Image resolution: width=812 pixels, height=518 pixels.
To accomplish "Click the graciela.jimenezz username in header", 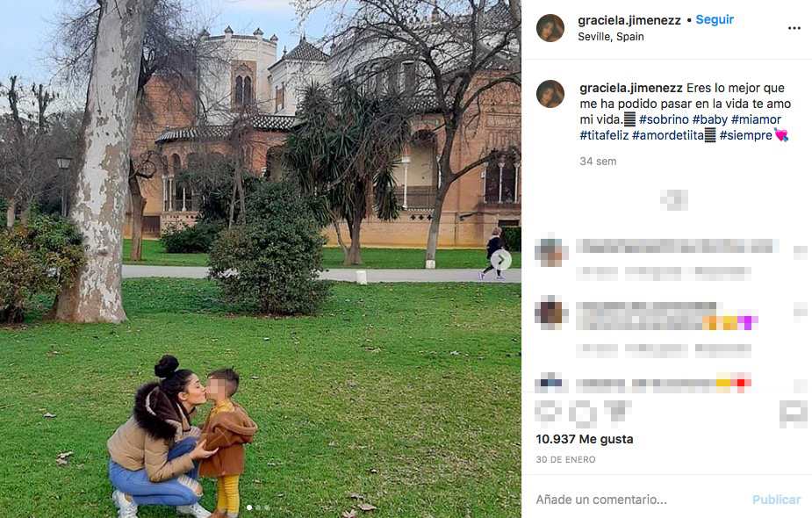I will [629, 20].
